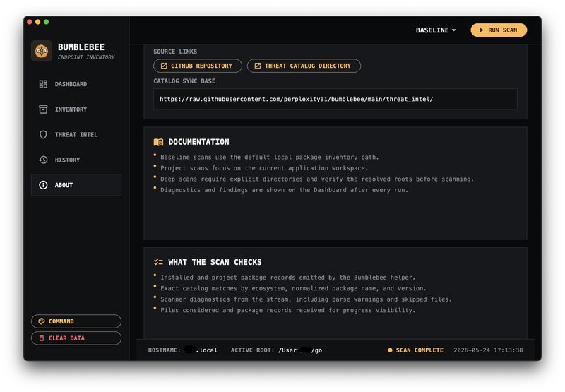Viewport: 565px width, 392px height.
Task: Open the GitHub Repository link
Action: 198,66
